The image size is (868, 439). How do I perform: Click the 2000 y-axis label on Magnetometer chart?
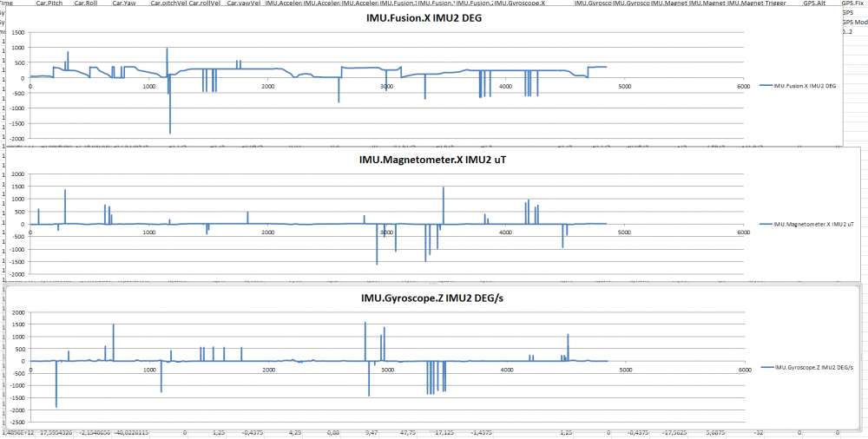[16, 174]
